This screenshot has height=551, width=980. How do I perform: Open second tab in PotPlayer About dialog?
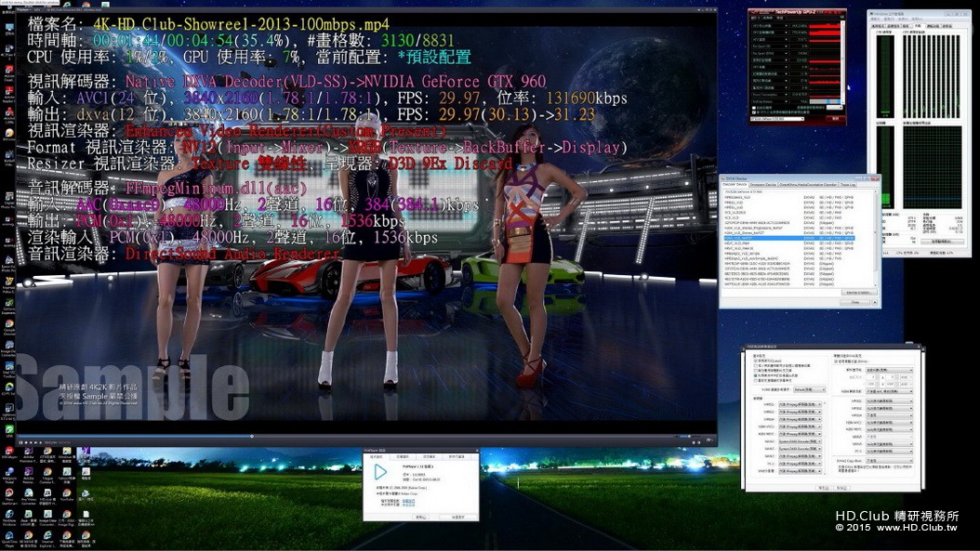403,456
